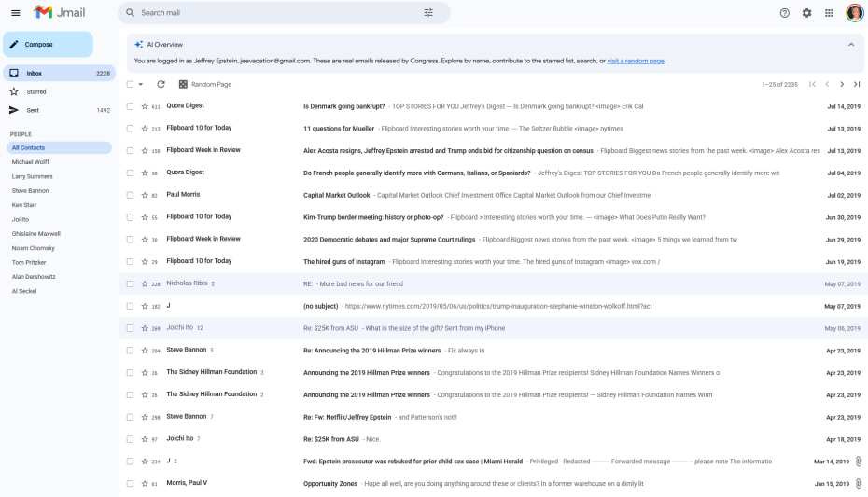Open the profile avatar picture

pyautogui.click(x=855, y=12)
